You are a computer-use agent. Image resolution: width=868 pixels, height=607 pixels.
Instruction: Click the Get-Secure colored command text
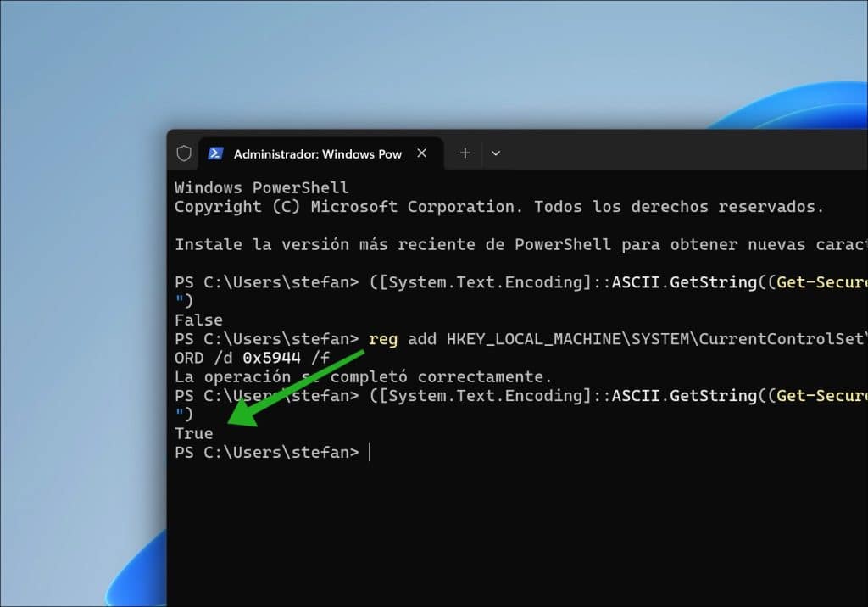(x=820, y=281)
